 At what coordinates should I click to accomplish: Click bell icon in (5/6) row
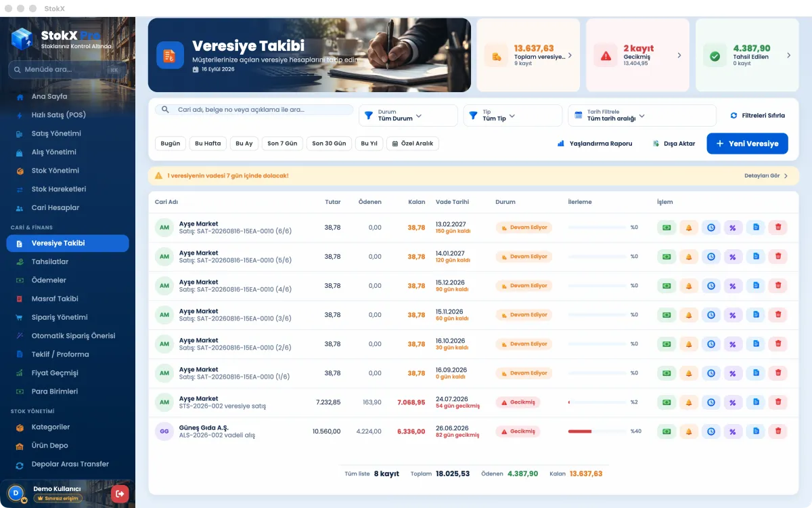(689, 257)
